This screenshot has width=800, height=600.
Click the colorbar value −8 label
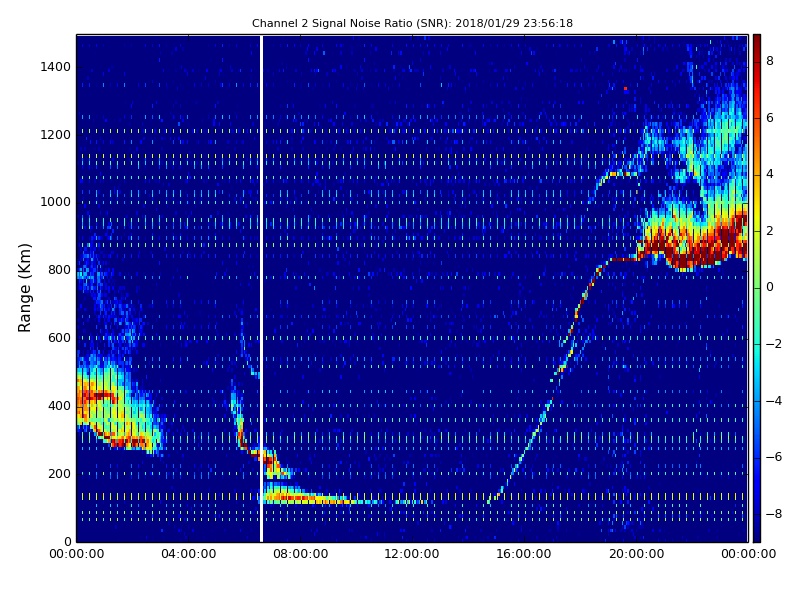[774, 514]
